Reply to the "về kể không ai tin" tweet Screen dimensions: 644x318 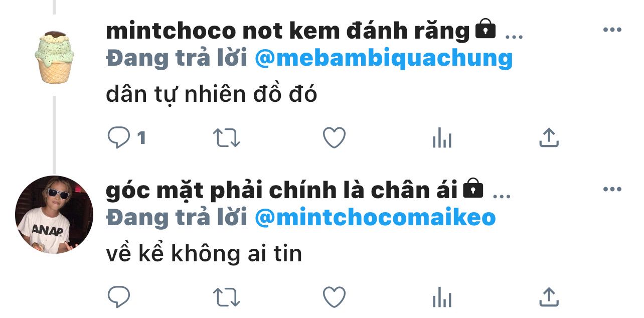click(x=119, y=297)
